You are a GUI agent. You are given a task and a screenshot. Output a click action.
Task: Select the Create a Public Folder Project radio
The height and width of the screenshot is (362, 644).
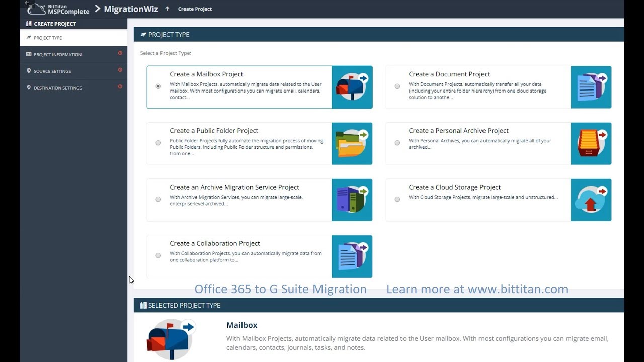[x=158, y=143]
